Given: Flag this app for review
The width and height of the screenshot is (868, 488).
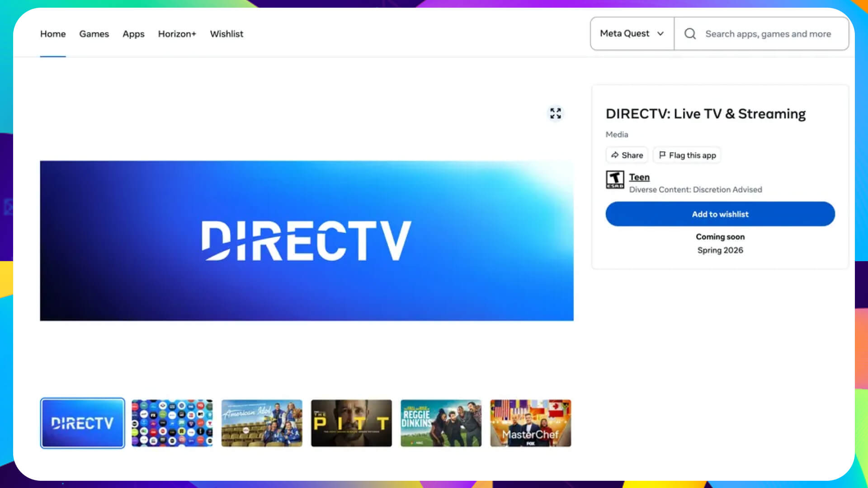Looking at the screenshot, I should pos(687,155).
